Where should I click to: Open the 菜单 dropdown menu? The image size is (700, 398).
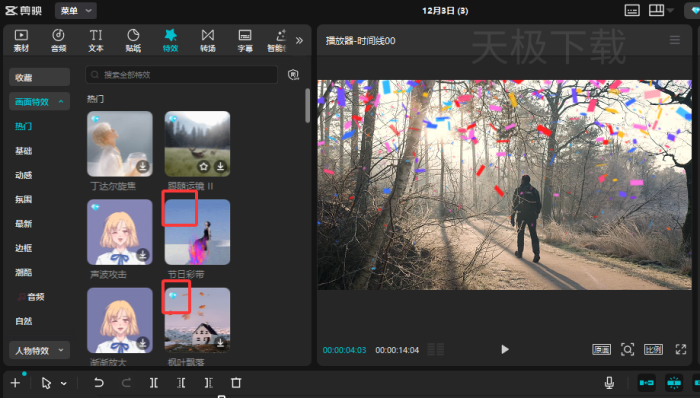click(x=76, y=11)
